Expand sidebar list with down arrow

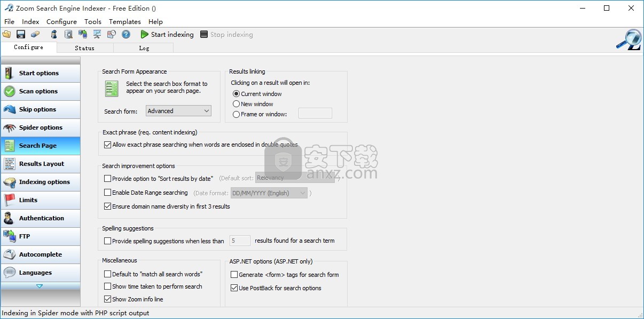pyautogui.click(x=40, y=286)
